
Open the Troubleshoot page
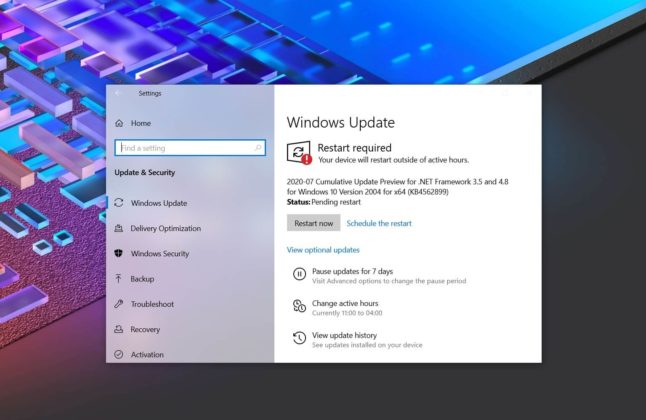[152, 304]
